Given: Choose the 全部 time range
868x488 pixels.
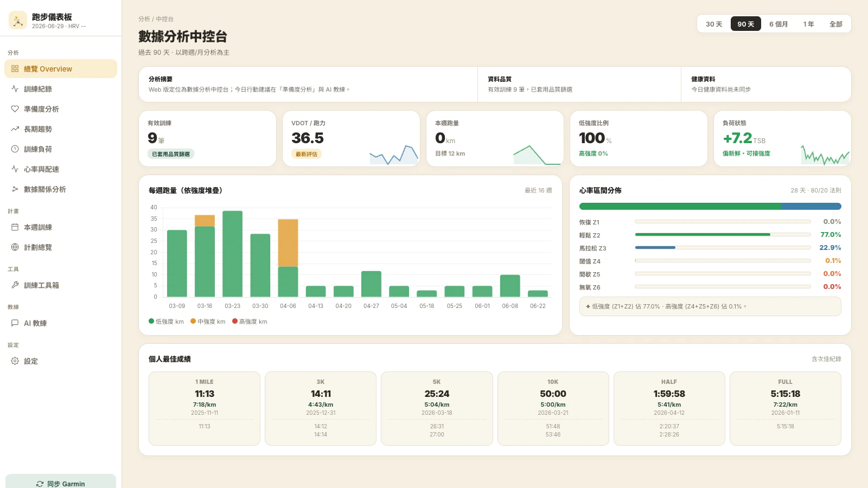Looking at the screenshot, I should [835, 24].
